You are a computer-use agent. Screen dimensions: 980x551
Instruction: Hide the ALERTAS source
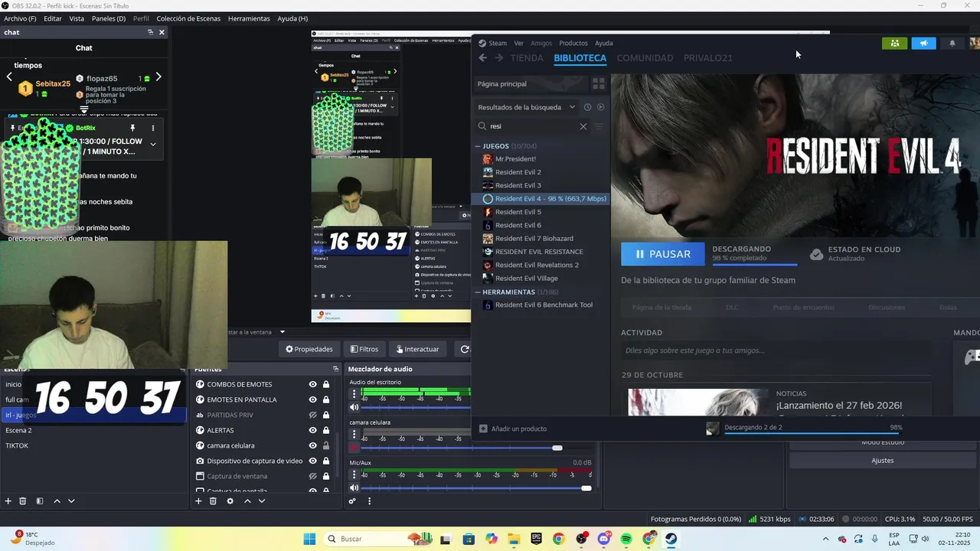(x=312, y=430)
